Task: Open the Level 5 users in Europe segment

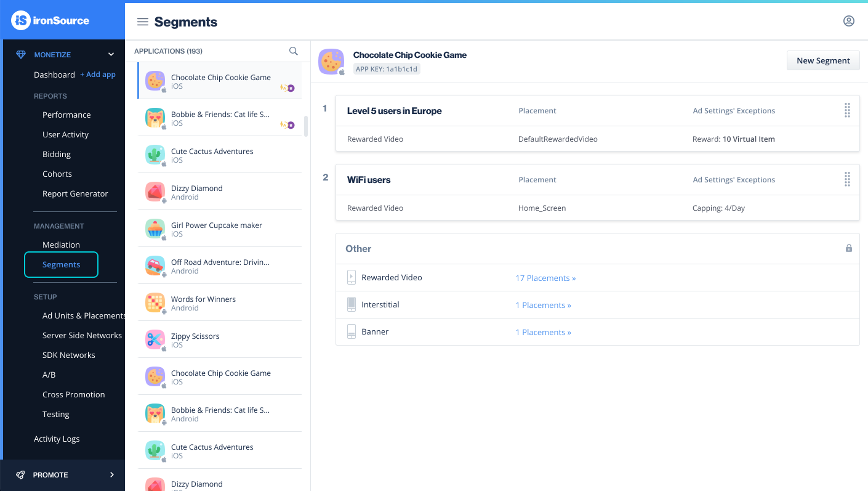Action: click(394, 111)
